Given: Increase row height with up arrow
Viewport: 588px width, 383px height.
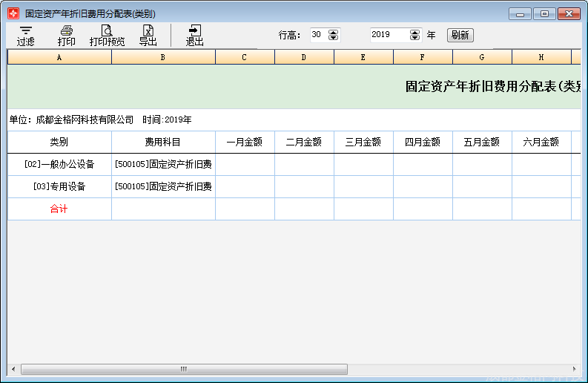Looking at the screenshot, I should tap(334, 32).
